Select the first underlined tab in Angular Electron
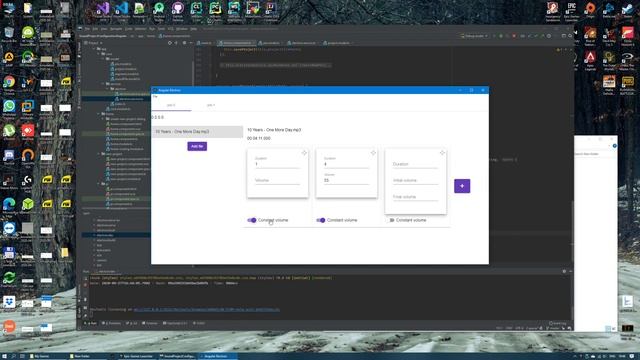The image size is (640, 360). 171,105
